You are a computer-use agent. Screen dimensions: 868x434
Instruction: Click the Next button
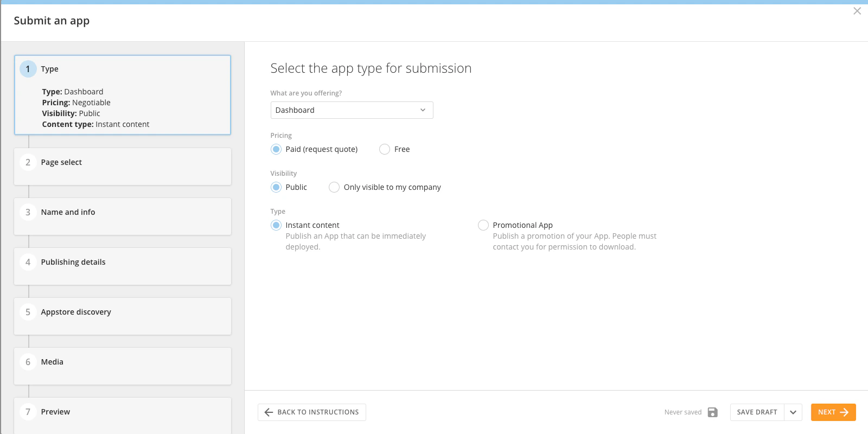[833, 412]
